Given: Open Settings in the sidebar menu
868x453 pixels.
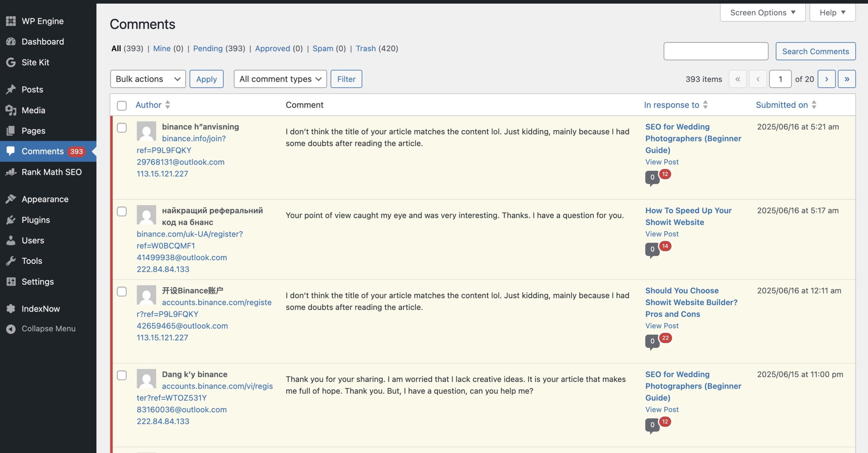Looking at the screenshot, I should (38, 282).
